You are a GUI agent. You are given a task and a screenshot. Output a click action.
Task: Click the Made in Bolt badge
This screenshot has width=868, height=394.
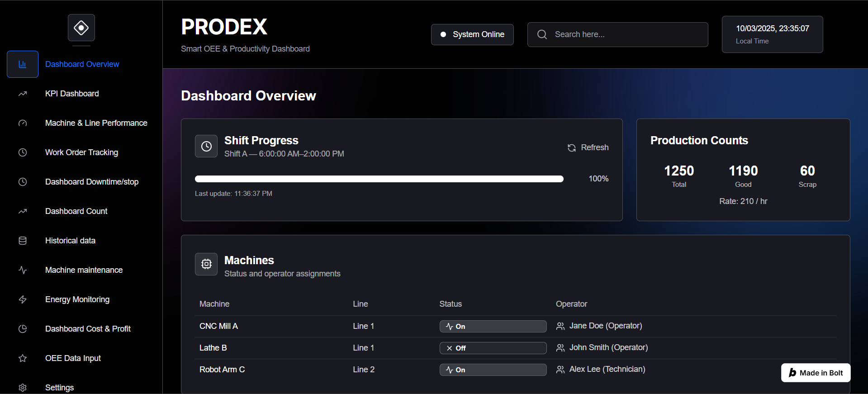pyautogui.click(x=816, y=373)
